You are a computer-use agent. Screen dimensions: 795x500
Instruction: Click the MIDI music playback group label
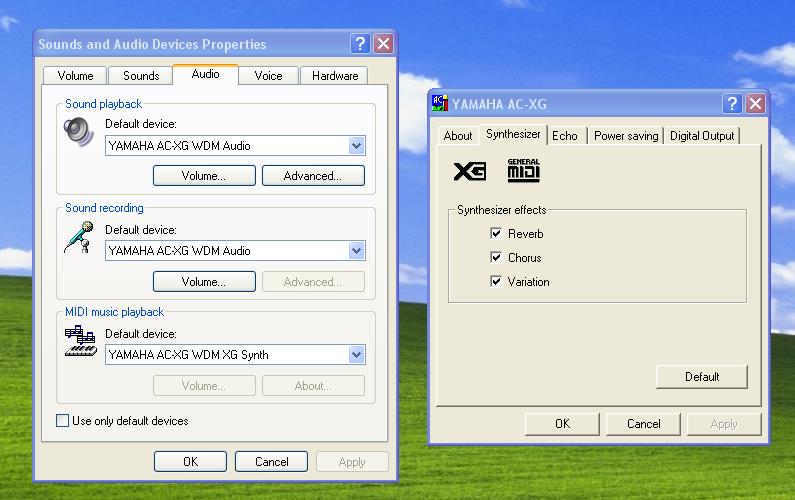click(115, 312)
